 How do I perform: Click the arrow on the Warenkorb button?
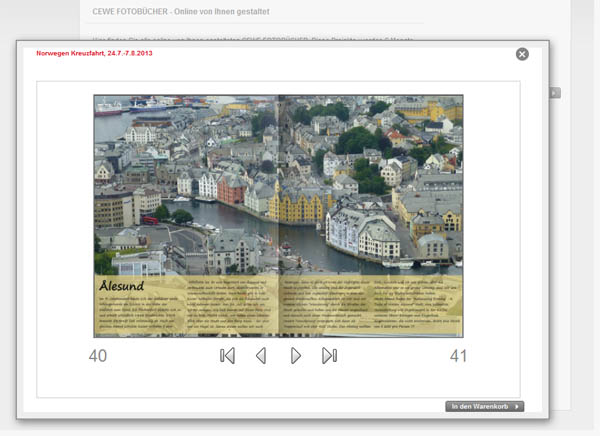pyautogui.click(x=517, y=406)
